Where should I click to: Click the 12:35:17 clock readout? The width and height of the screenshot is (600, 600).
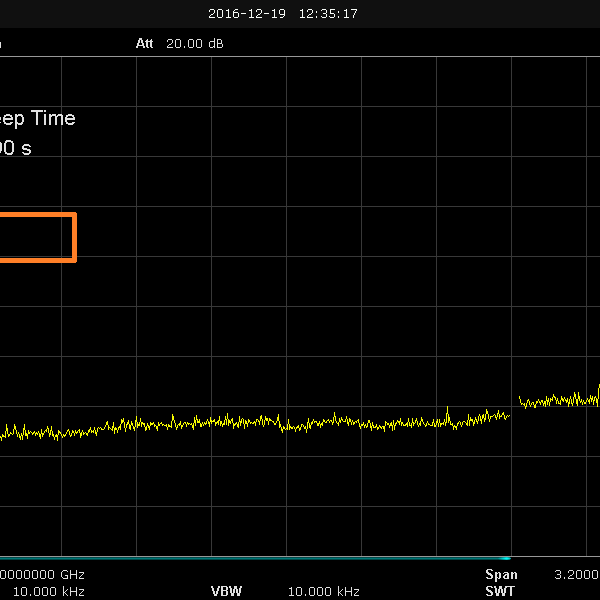point(328,14)
